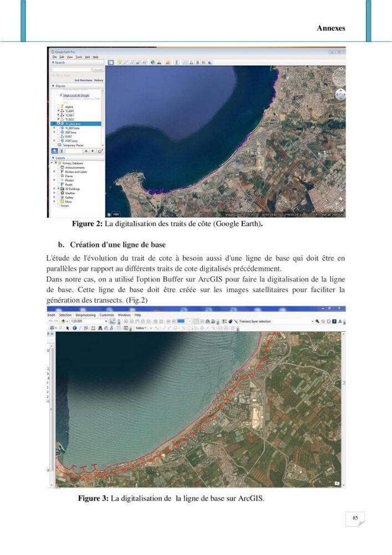Toggle the sidebar button in Google Earth toolbar
The width and height of the screenshot is (392, 555).
click(111, 62)
